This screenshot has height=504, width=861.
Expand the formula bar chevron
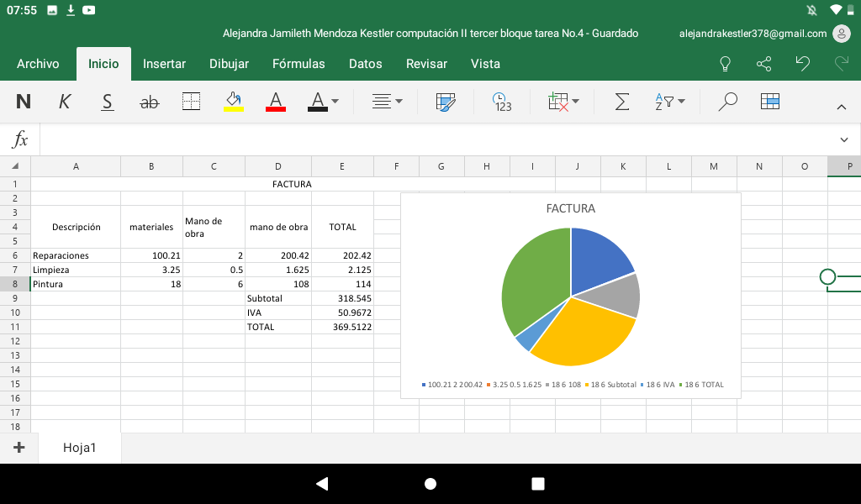point(844,139)
